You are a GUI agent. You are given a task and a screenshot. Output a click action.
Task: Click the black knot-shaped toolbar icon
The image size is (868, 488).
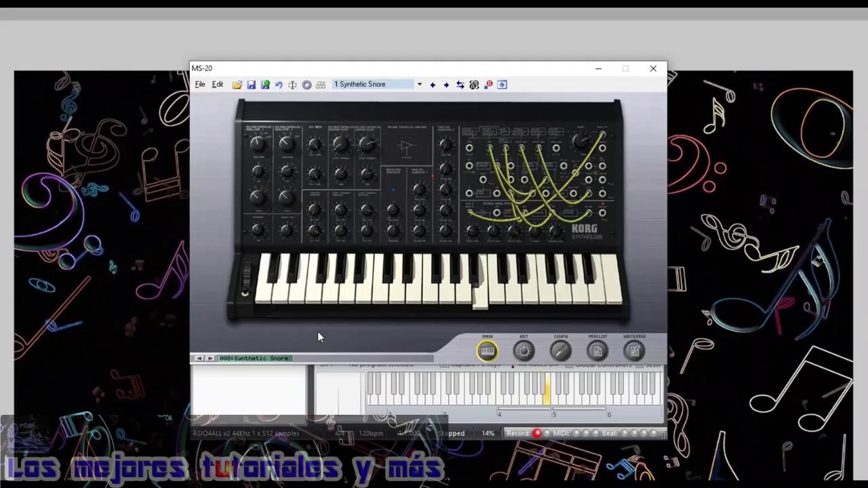pyautogui.click(x=474, y=85)
